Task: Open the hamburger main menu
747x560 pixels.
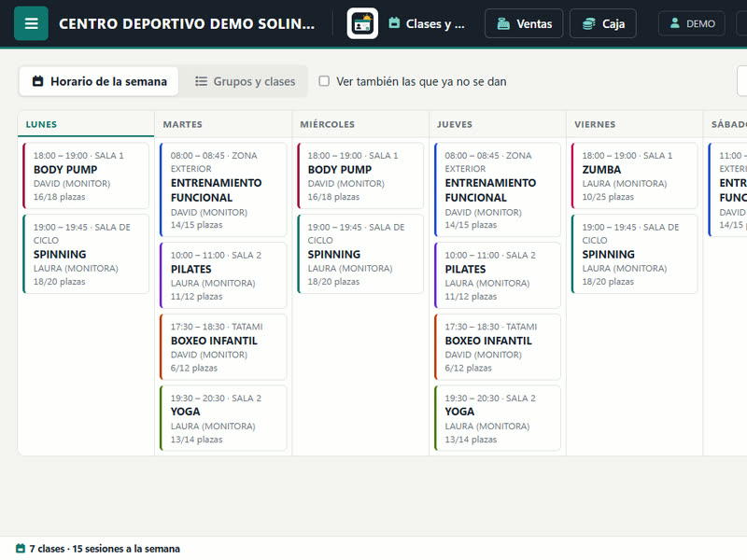Action: point(31,23)
